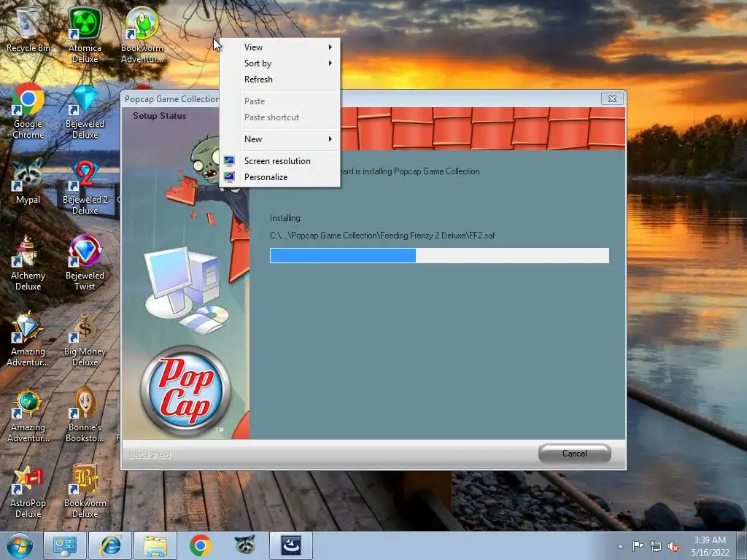
Task: Click the muted volume tray icon
Action: pos(673,546)
